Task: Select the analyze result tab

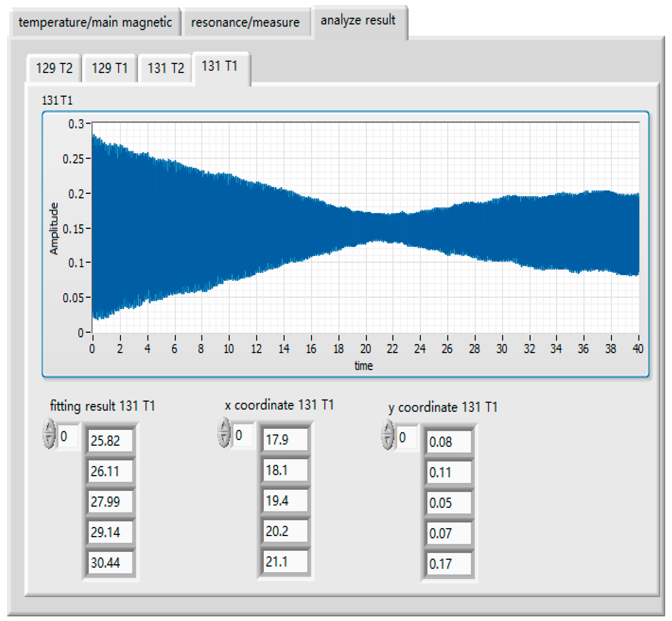Action: [358, 20]
